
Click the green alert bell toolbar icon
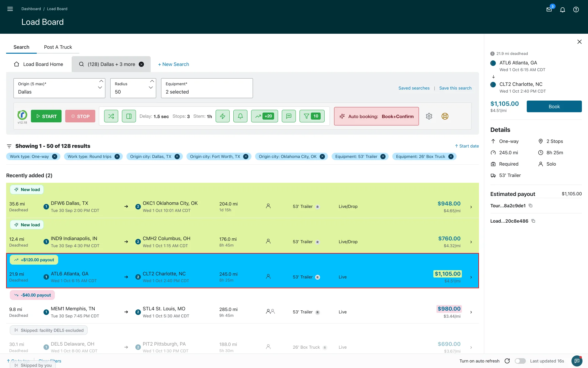pos(240,116)
